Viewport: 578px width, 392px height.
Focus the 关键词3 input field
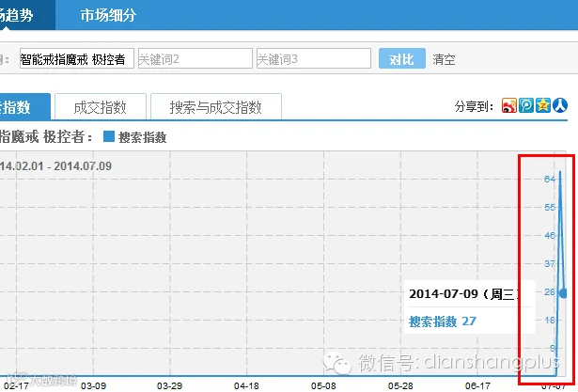pos(314,58)
